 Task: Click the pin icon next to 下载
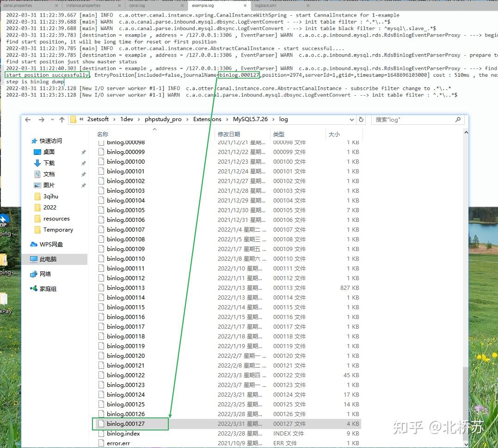[84, 163]
